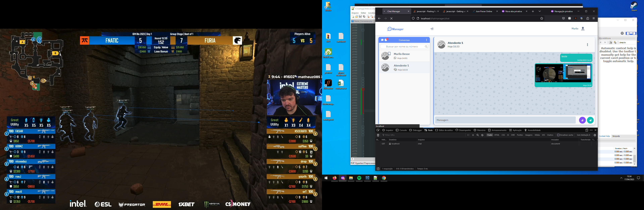Screen dimensions: 644x210
Task: Click the chat bubble icon in the Conversas header
Action: tap(382, 40)
